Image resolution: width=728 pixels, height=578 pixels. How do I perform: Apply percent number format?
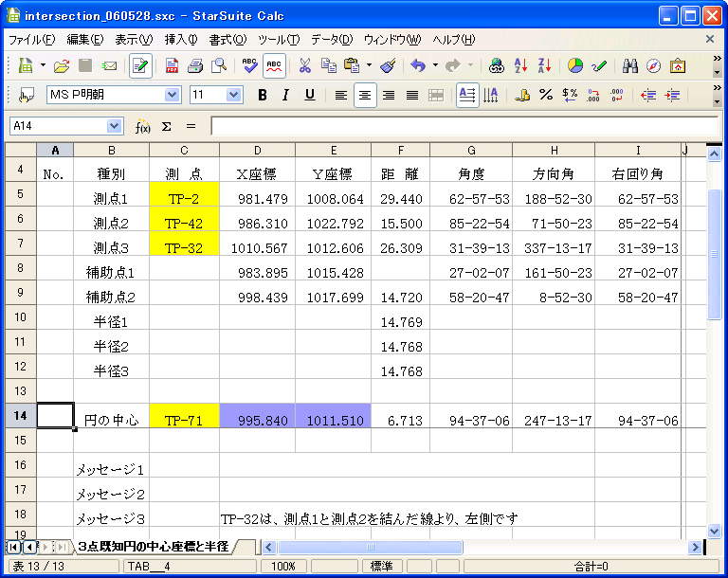546,95
